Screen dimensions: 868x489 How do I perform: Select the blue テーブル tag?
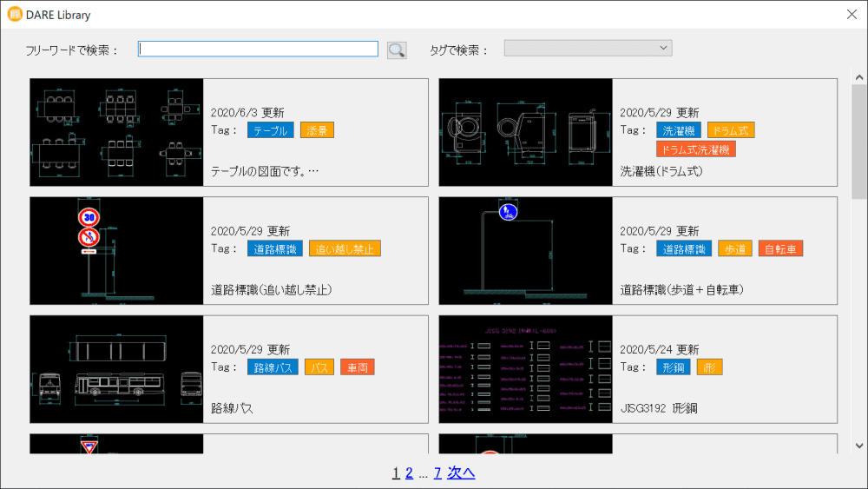271,130
